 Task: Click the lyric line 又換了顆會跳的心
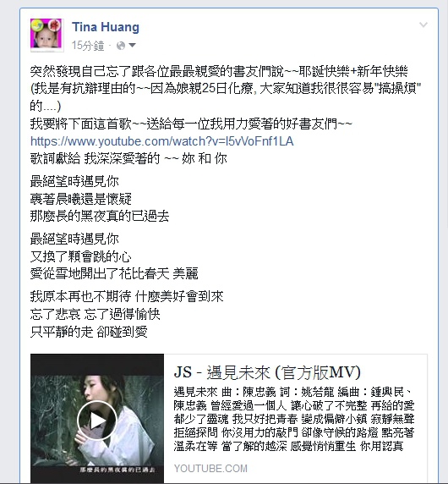(81, 256)
